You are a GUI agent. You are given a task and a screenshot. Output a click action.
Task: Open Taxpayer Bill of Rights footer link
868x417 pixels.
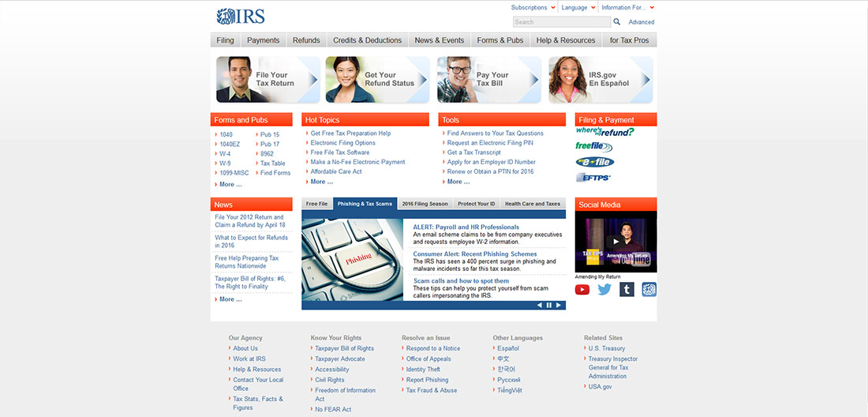344,348
